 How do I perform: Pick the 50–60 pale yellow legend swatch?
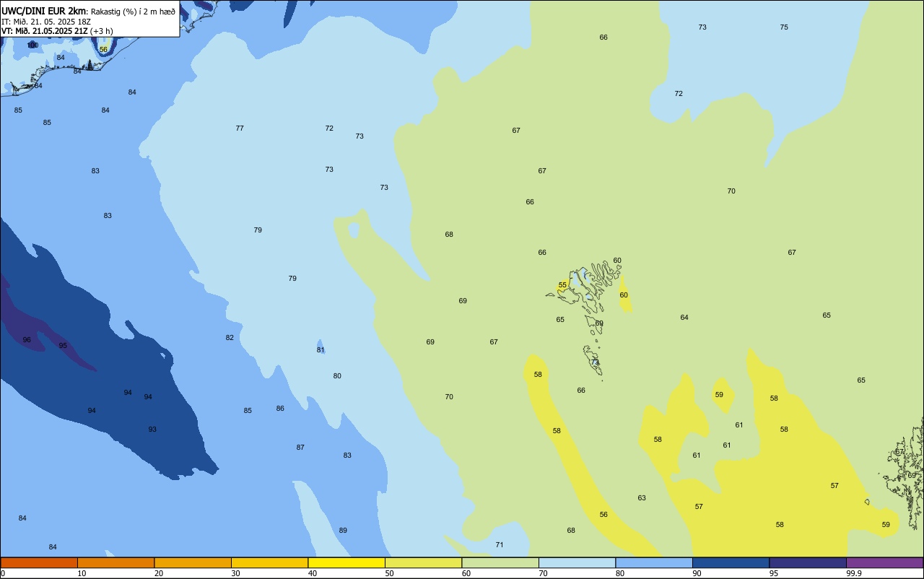tap(423, 562)
